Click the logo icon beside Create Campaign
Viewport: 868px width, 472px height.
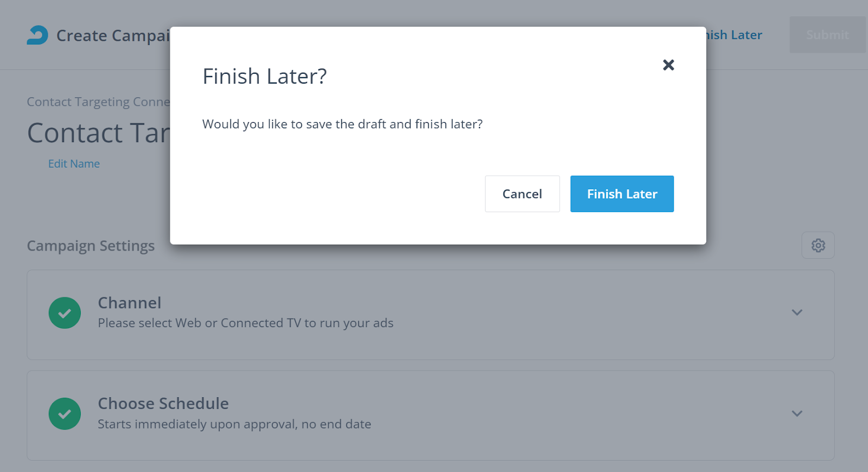click(37, 35)
